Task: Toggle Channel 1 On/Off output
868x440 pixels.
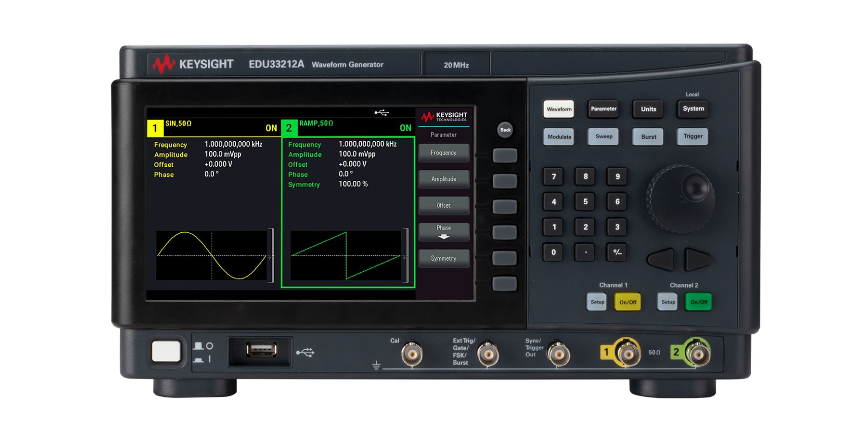Action: pos(628,302)
